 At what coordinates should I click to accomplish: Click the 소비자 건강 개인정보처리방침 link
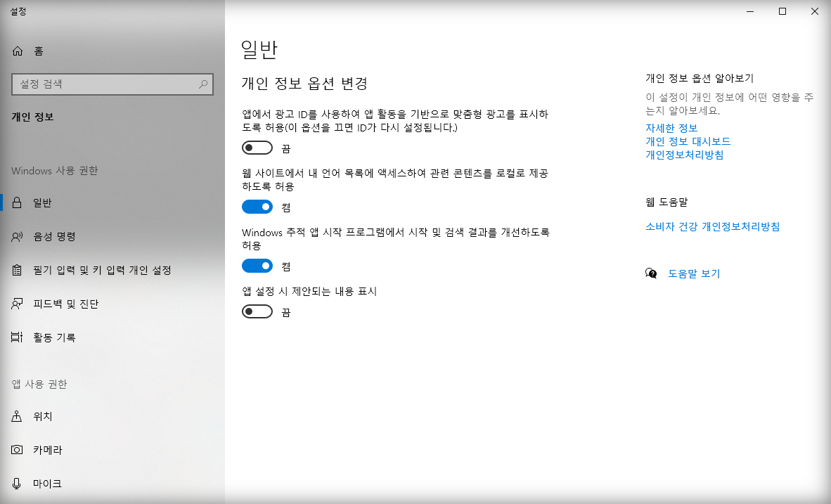tap(711, 226)
